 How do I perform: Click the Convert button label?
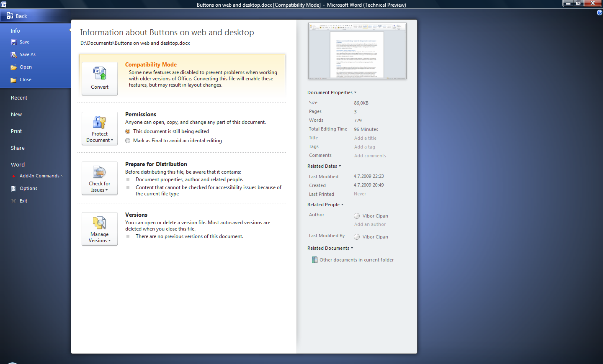pos(100,87)
